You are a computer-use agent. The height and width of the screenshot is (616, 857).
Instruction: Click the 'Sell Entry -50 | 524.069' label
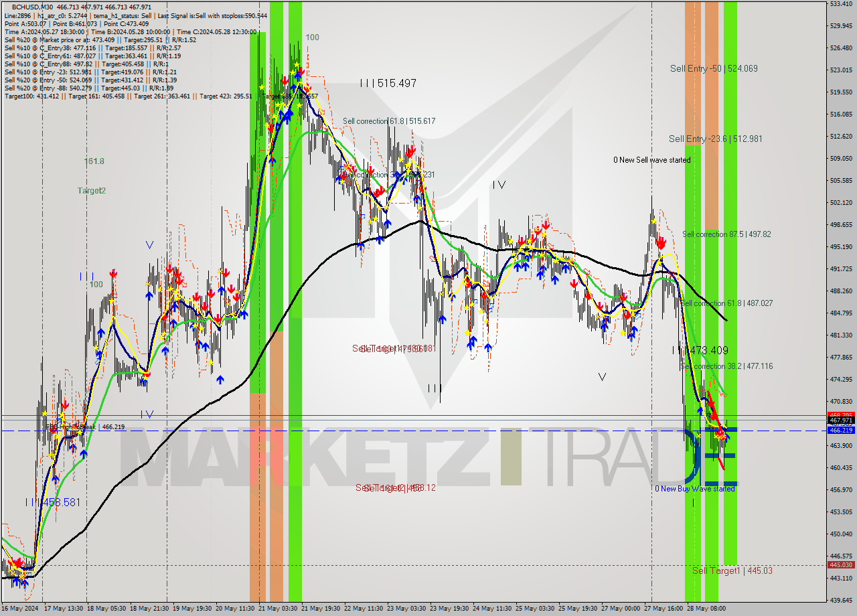tap(714, 68)
